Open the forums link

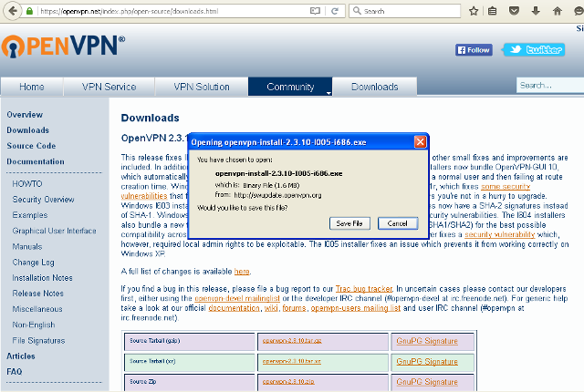pos(294,308)
